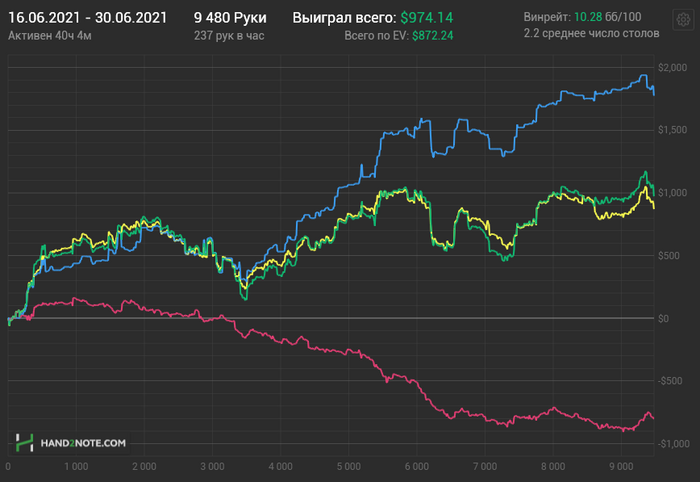This screenshot has height=482, width=700.
Task: Click '237 рук в час' text
Action: pos(229,36)
